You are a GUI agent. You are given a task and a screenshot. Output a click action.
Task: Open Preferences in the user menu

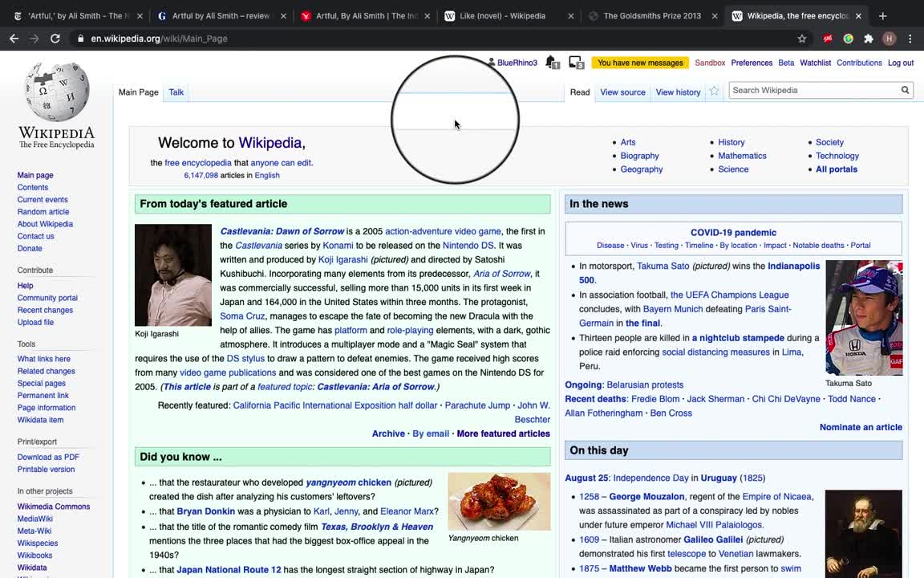click(752, 63)
